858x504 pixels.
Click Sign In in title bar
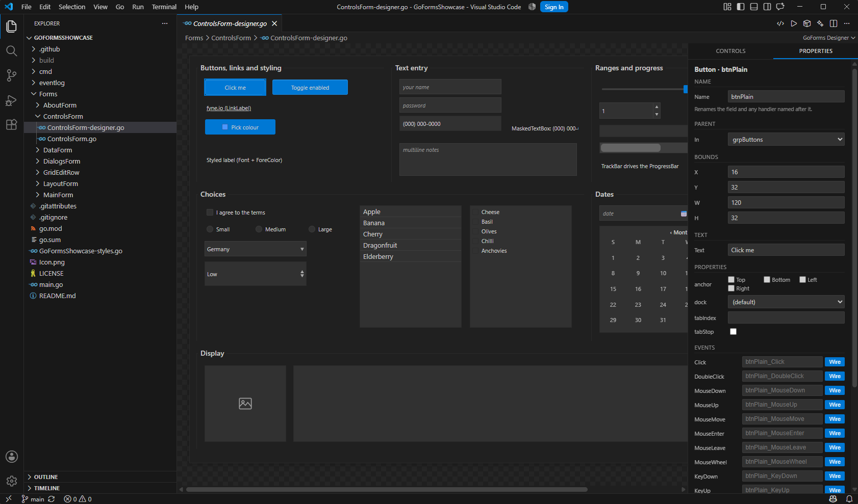click(x=554, y=7)
